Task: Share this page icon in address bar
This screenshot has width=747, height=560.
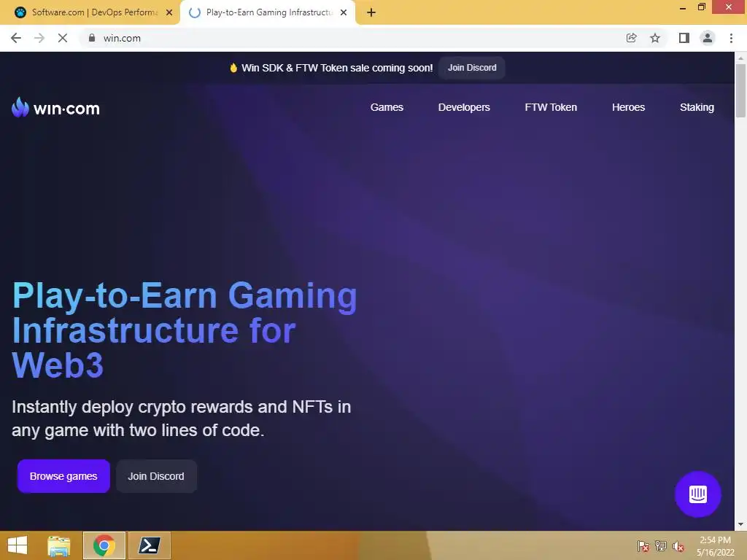Action: point(631,38)
